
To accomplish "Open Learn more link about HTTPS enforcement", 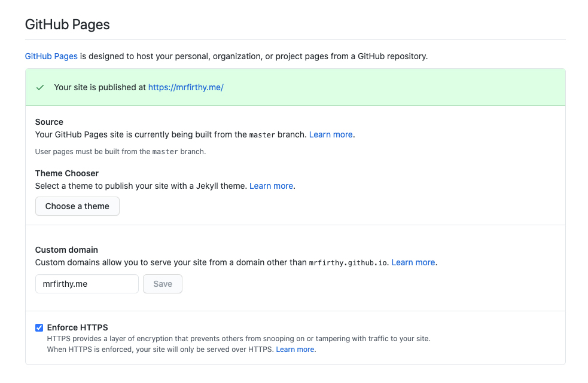I will click(295, 350).
